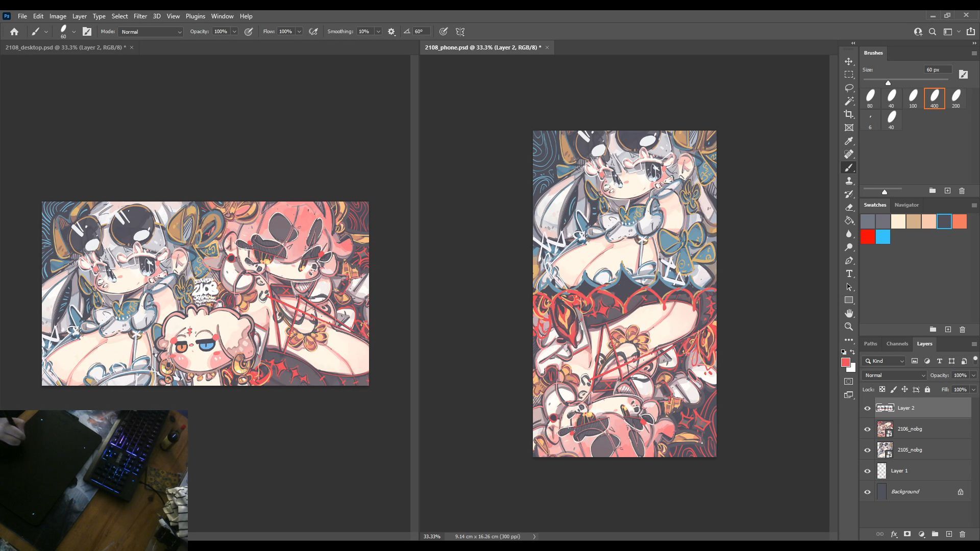Switch to 2108_desktop.psd document tab
980x551 pixels.
click(65, 47)
